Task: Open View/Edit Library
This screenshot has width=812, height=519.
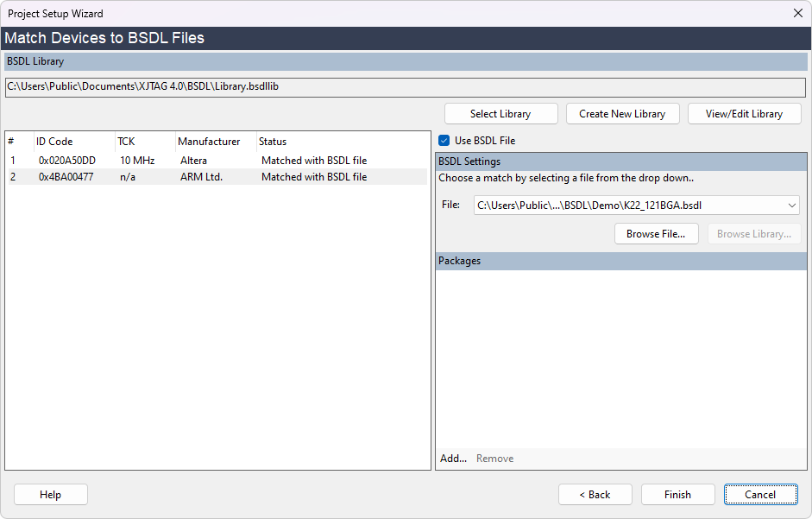Action: (744, 114)
